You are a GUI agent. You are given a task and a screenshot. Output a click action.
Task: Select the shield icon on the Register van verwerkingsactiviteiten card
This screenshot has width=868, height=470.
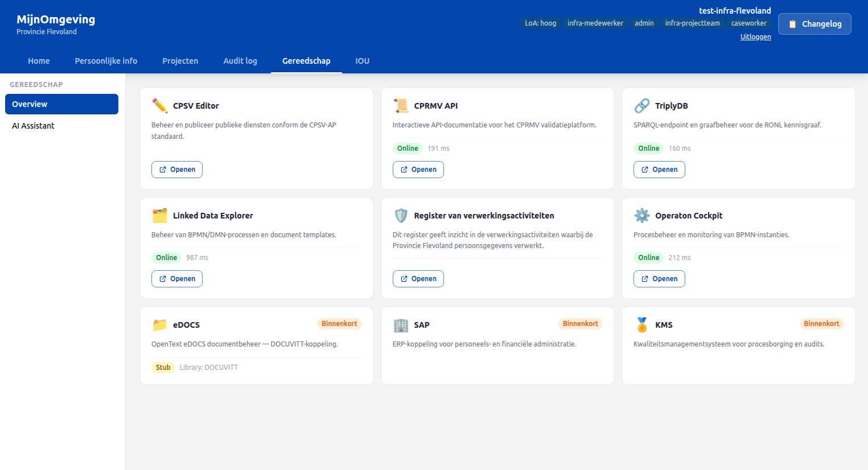pos(401,215)
